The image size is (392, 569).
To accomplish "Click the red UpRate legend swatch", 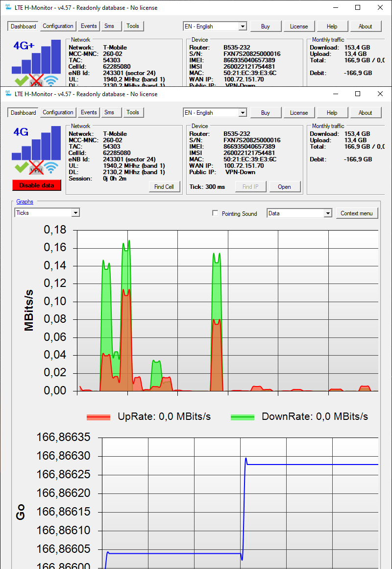I will 98,417.
